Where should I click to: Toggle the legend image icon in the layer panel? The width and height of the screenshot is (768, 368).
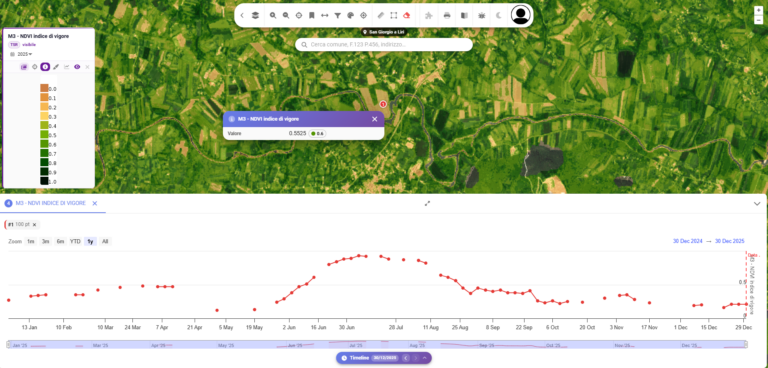pos(24,67)
